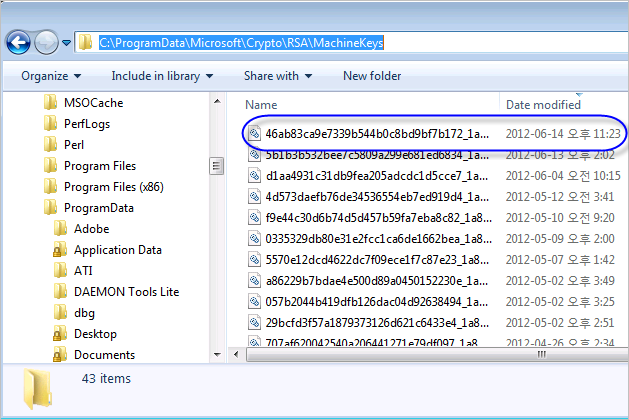This screenshot has height=420, width=629.
Task: Click the icon of file 4d573daefb76de34536554eb7ed919d4
Action: coord(254,197)
